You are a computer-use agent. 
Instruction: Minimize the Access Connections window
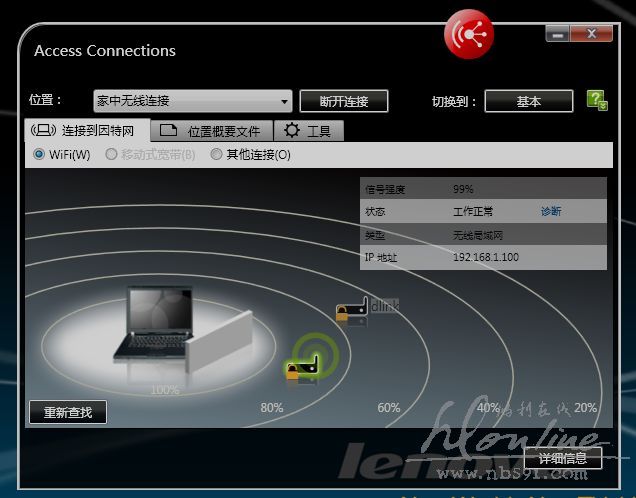558,34
